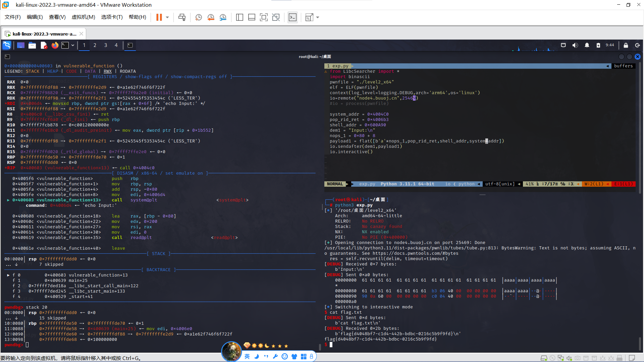Click the VMware printer device status icon

(x=620, y=358)
